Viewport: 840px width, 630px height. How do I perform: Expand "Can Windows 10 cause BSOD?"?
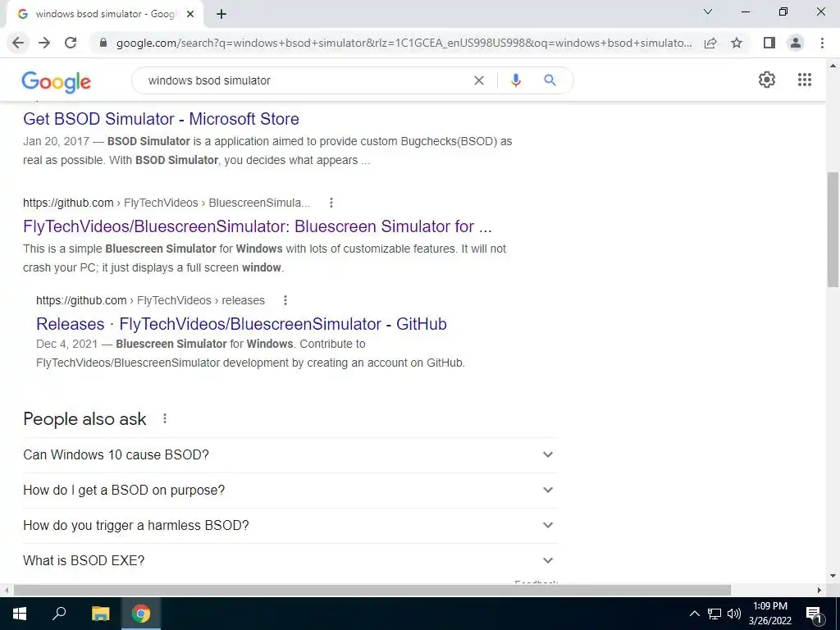(x=290, y=454)
